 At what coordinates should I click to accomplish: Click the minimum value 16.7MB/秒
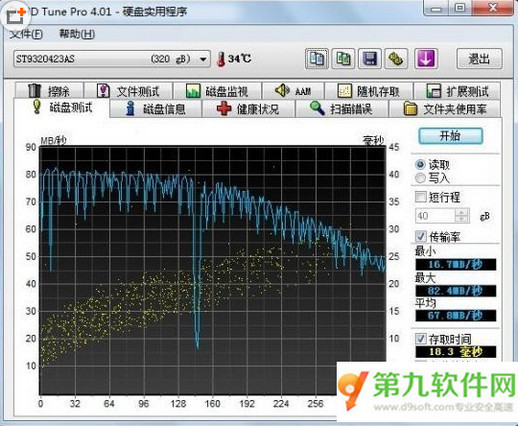click(x=456, y=265)
